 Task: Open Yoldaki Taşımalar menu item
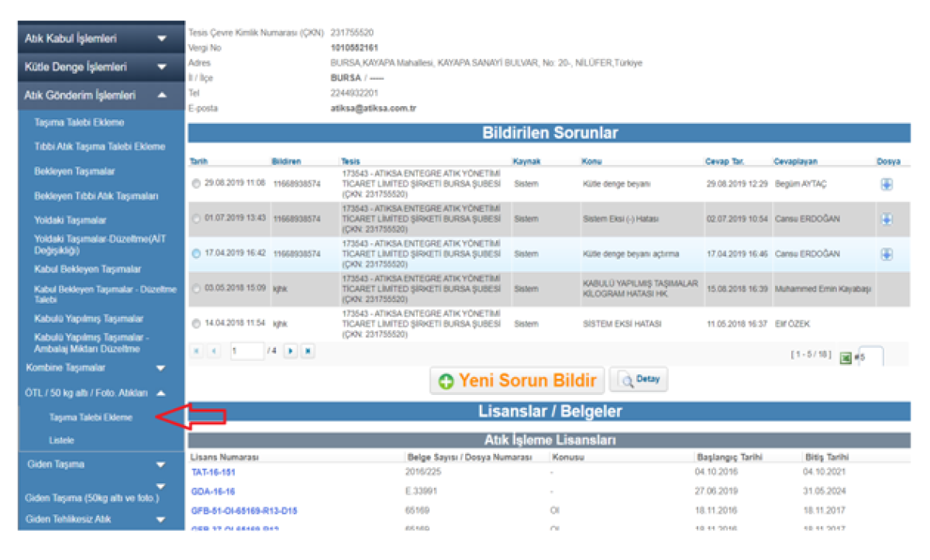tap(70, 221)
